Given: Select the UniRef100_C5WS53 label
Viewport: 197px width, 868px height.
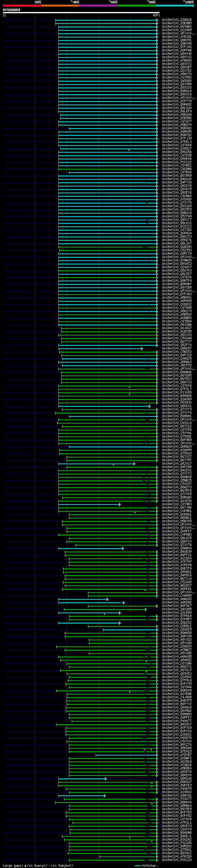Looking at the screenshot, I should click(x=177, y=352).
